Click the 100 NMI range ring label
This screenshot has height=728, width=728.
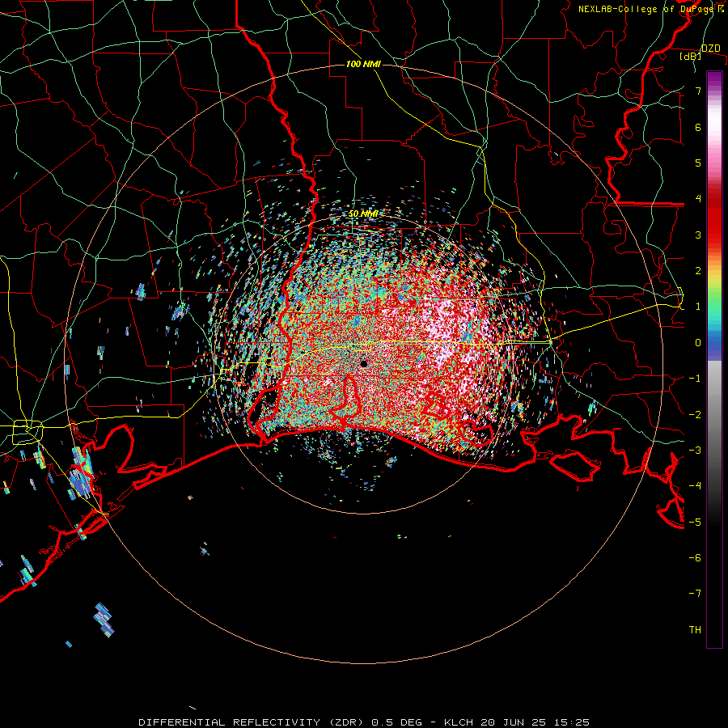363,64
